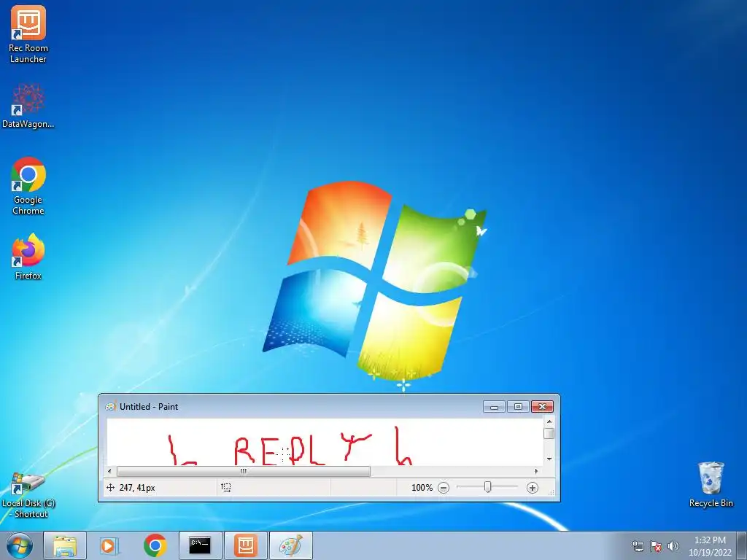Screen dimensions: 747x560
Task: Open Windows Media Player from taskbar
Action: pos(109,545)
